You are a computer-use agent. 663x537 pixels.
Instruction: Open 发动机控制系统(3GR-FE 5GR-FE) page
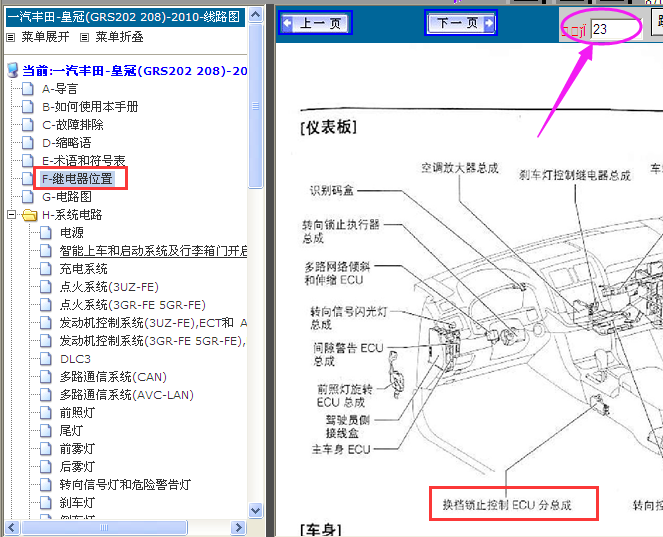click(153, 341)
